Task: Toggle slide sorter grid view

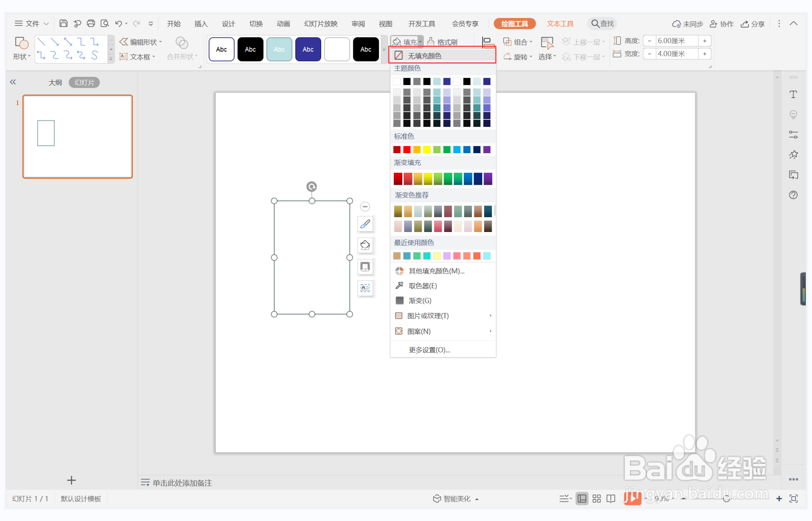Action: (596, 498)
